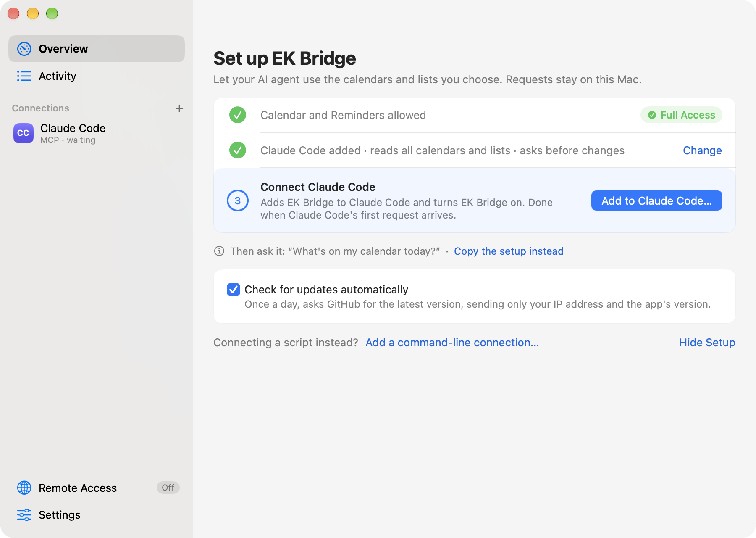Click the Overview gauge icon
Viewport: 756px width, 538px height.
point(24,49)
